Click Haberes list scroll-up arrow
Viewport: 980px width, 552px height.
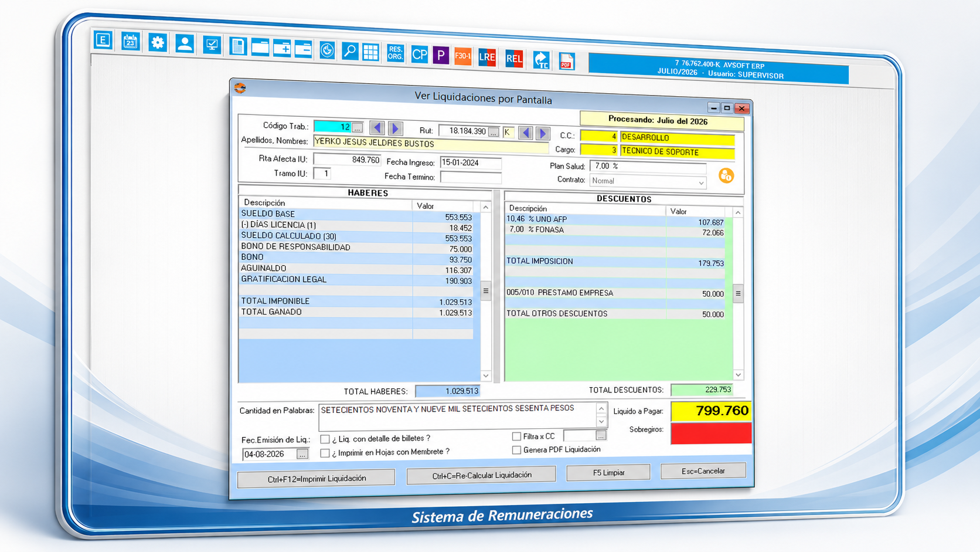point(485,207)
